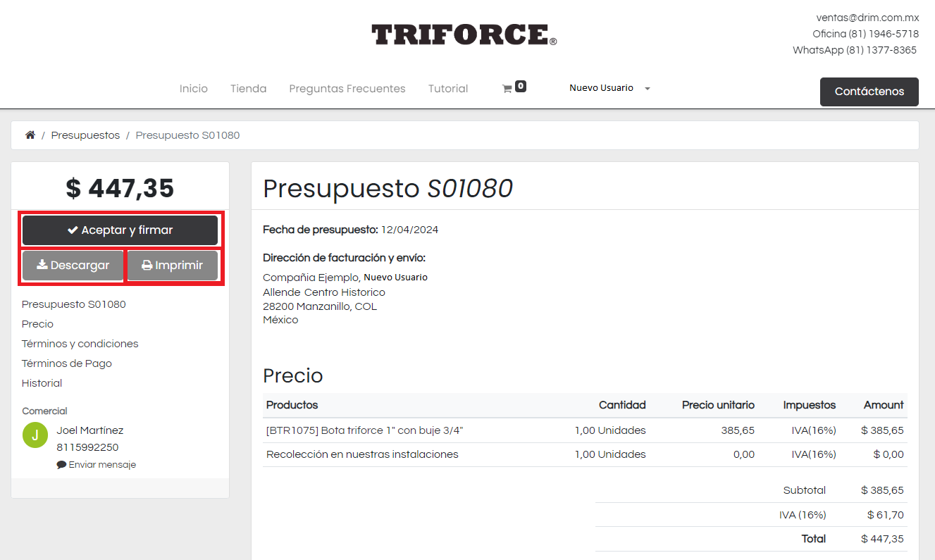Click the Amount column header
The image size is (935, 560).
(884, 405)
